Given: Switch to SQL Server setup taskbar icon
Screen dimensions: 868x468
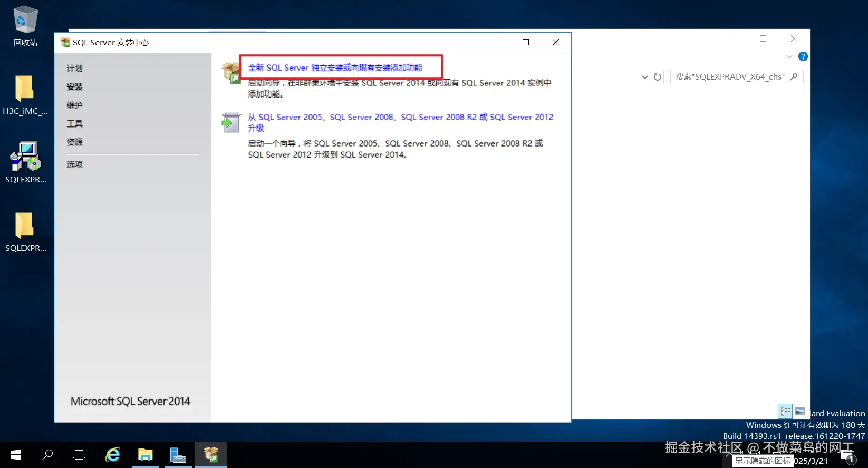Looking at the screenshot, I should pyautogui.click(x=211, y=455).
